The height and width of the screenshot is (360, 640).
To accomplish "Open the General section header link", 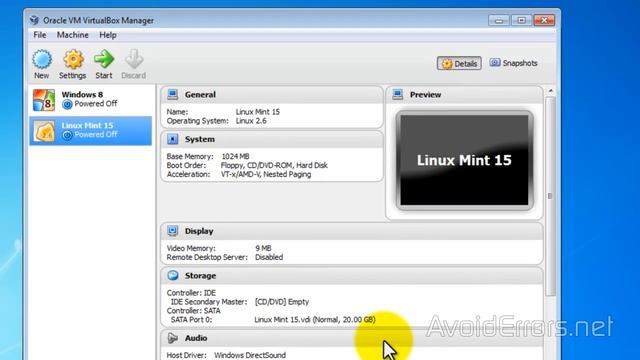I will [x=200, y=95].
